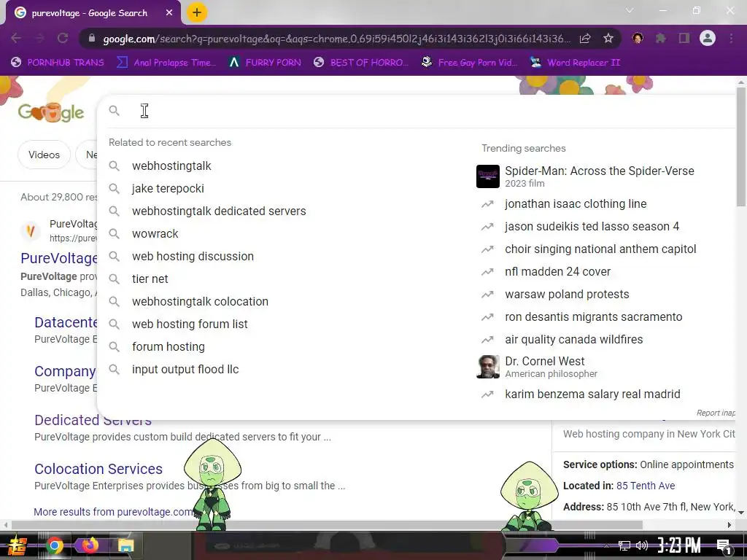This screenshot has width=747, height=560.
Task: Select air quality canada wildfires trend
Action: [x=573, y=340]
